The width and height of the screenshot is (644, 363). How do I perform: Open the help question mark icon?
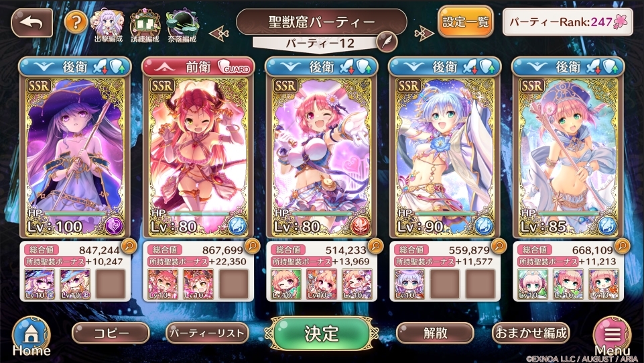pyautogui.click(x=76, y=22)
